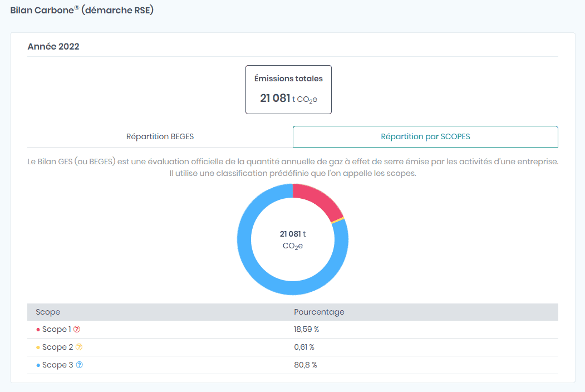Click the red legend dot for Scope 1
Screen dimensions: 585x392
click(38, 330)
